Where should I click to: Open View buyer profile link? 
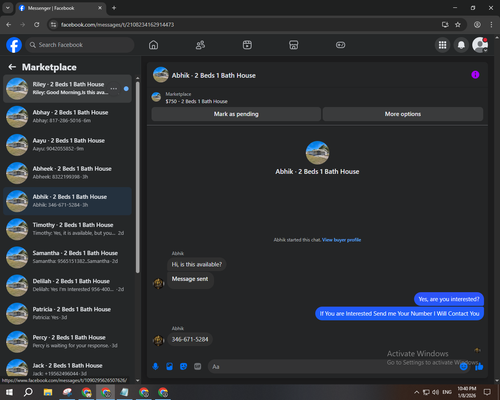341,240
